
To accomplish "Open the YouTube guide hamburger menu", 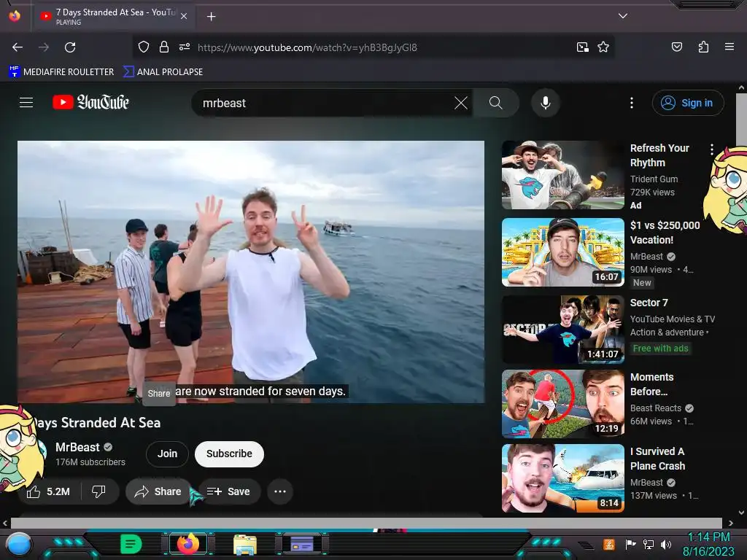I will pyautogui.click(x=26, y=102).
